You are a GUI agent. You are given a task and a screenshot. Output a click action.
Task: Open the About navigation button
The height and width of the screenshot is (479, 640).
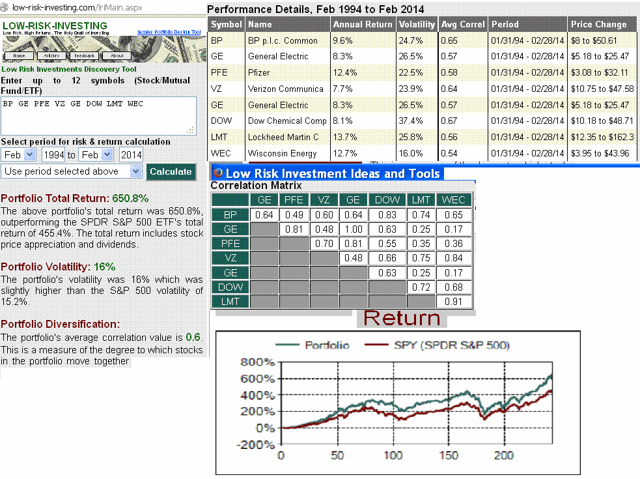coord(117,55)
